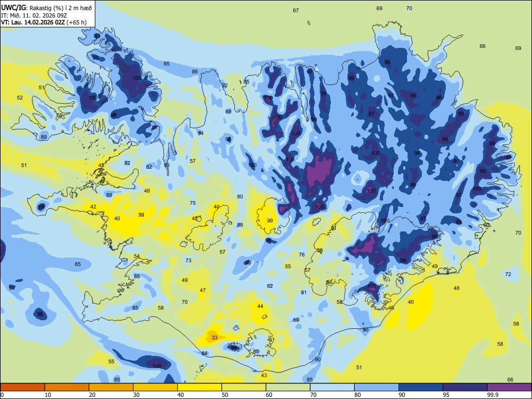This screenshot has height=399, width=532.
Task: Click the 90–95 dark blue legend swatch
Action: click(421, 387)
